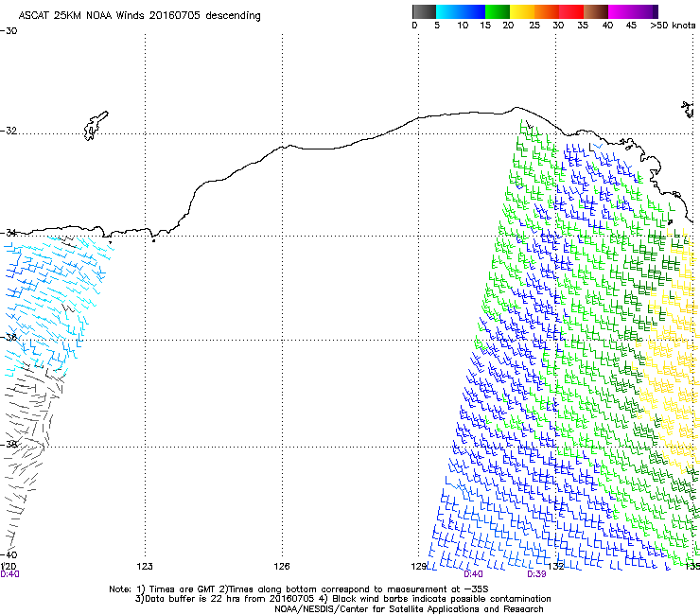Click the longitude label "126"
Image resolution: width=700 pixels, height=615 pixels.
pyautogui.click(x=282, y=567)
